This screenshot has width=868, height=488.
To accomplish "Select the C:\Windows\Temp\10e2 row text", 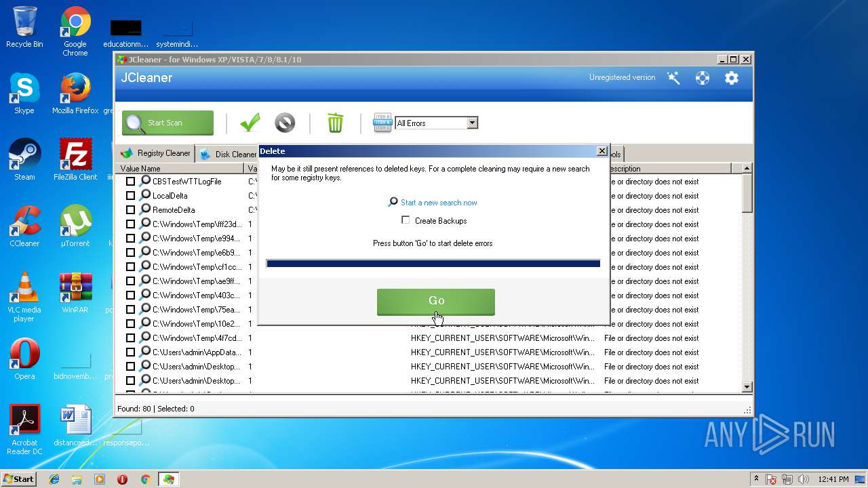I will [196, 324].
